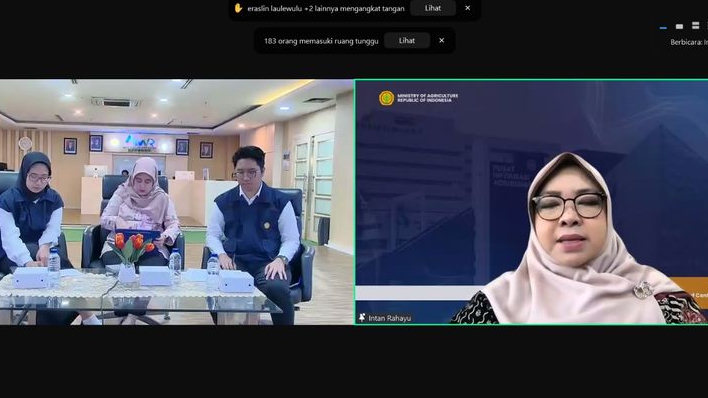Click Lihat button for waiting room notification
Image resolution: width=708 pixels, height=398 pixels.
pyautogui.click(x=407, y=41)
